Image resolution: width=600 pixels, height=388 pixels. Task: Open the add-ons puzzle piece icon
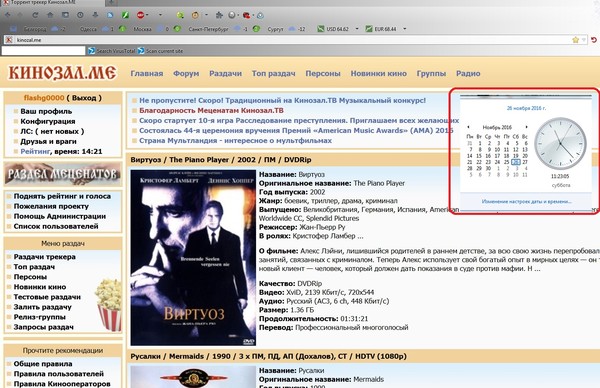[x=219, y=15]
